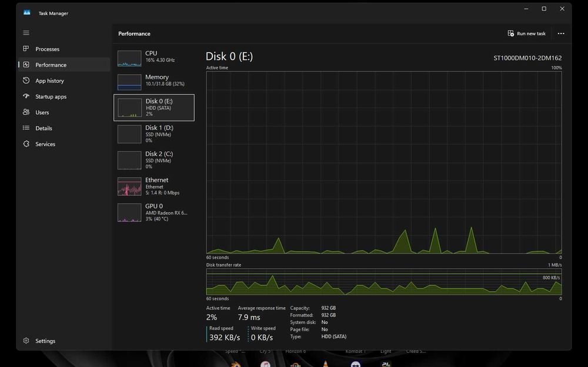
Task: Click the 800 KB/s graph label
Action: coord(551,278)
